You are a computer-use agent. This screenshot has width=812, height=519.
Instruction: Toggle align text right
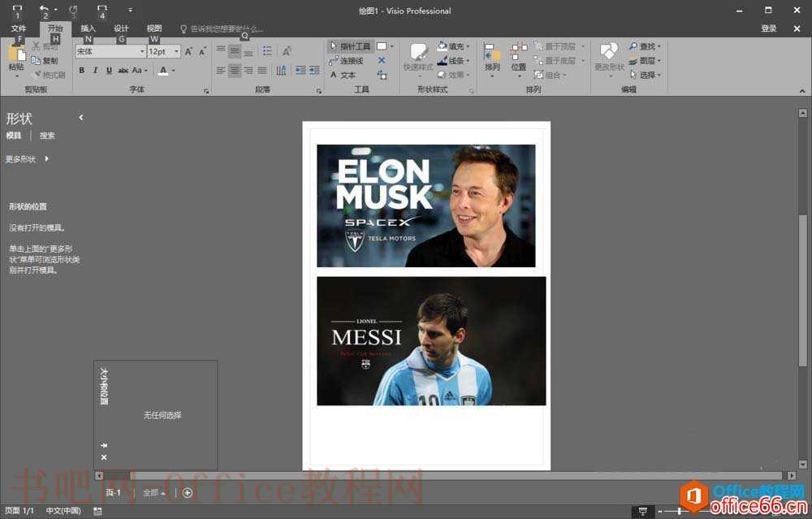coord(248,71)
